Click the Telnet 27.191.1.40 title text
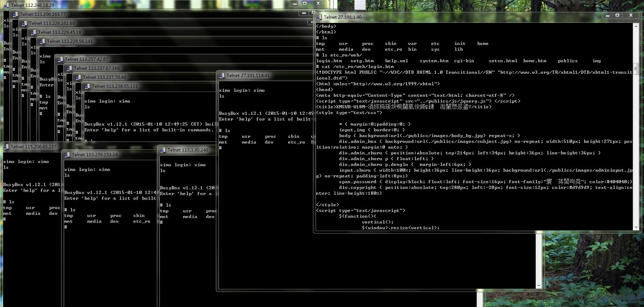This screenshot has width=644, height=307. (x=343, y=17)
